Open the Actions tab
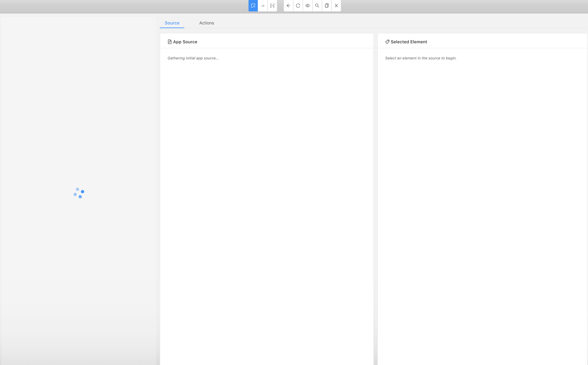The height and width of the screenshot is (365, 588). coord(207,23)
